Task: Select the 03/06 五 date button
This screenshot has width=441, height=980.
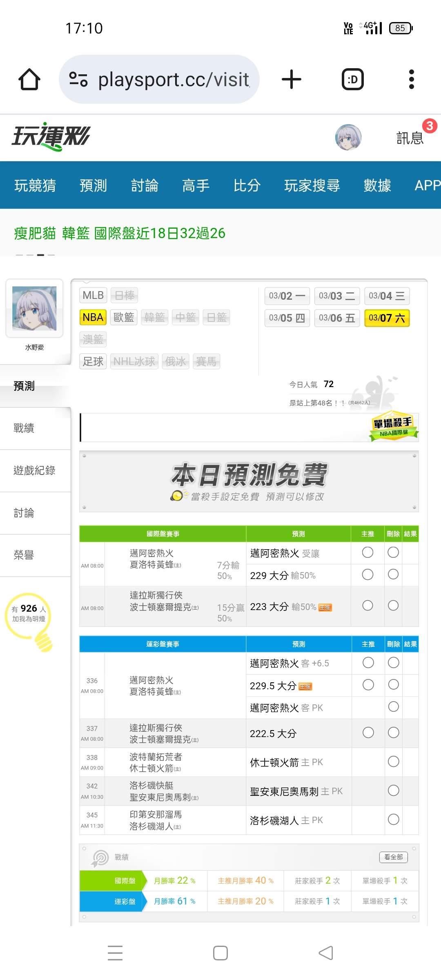Action: [337, 318]
